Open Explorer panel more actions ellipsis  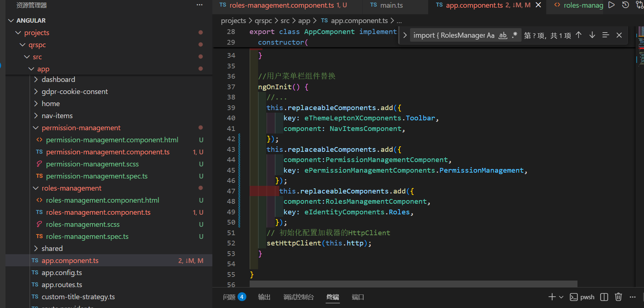click(200, 5)
